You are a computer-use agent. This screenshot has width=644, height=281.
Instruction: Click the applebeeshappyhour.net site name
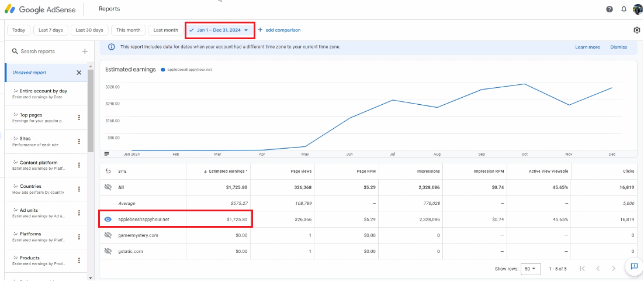[143, 220]
